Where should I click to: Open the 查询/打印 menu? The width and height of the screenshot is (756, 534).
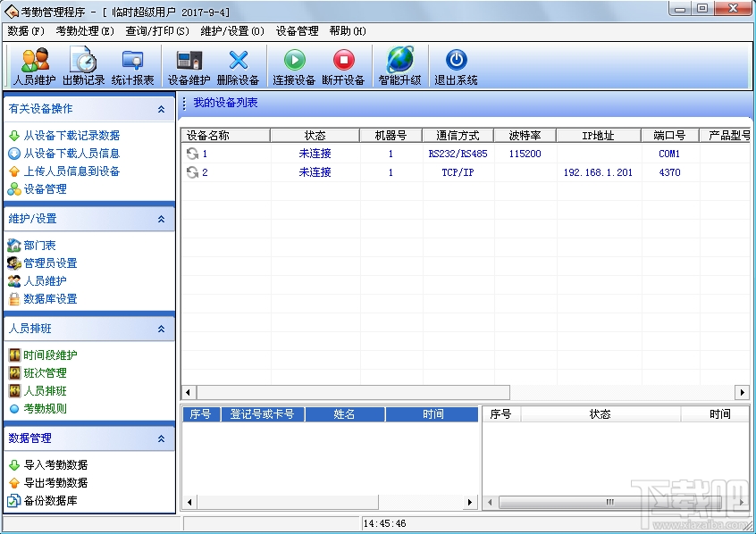(157, 31)
